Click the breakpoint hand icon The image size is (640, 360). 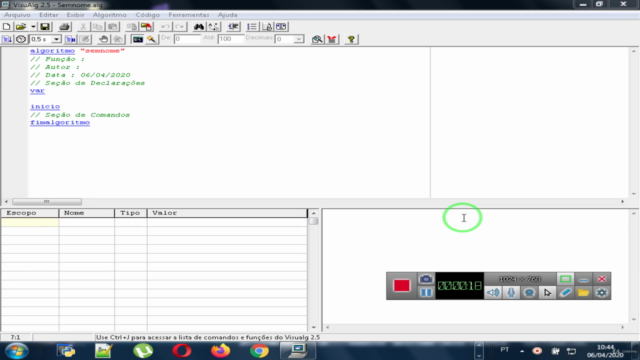tap(103, 39)
